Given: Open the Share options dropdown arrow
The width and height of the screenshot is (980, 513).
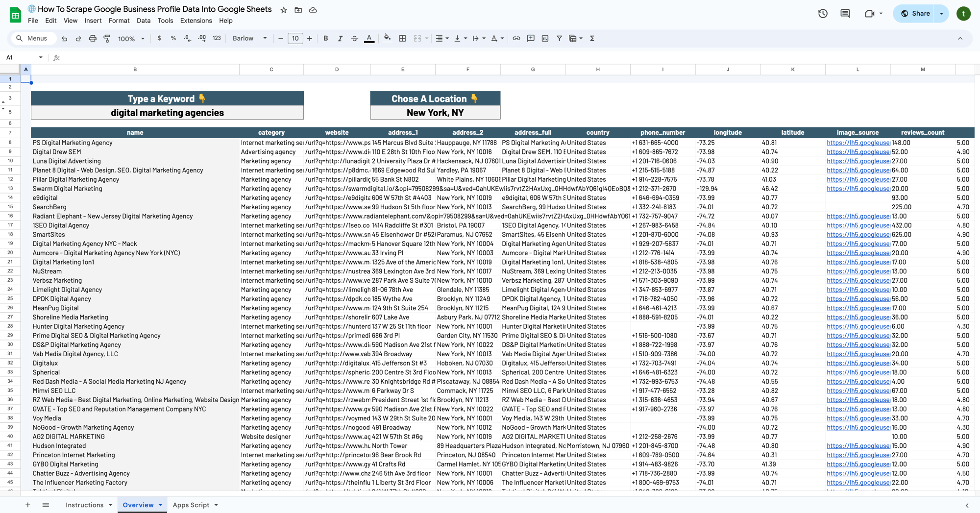Looking at the screenshot, I should [x=942, y=14].
